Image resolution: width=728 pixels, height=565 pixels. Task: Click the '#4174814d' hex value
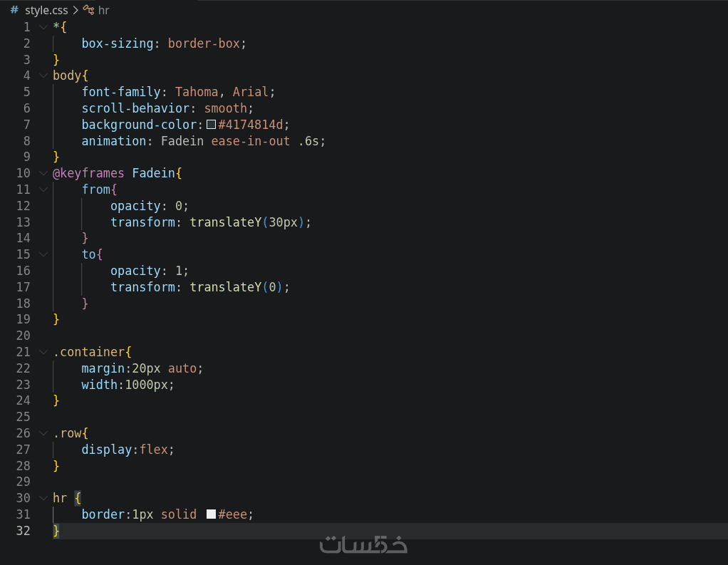coord(251,125)
